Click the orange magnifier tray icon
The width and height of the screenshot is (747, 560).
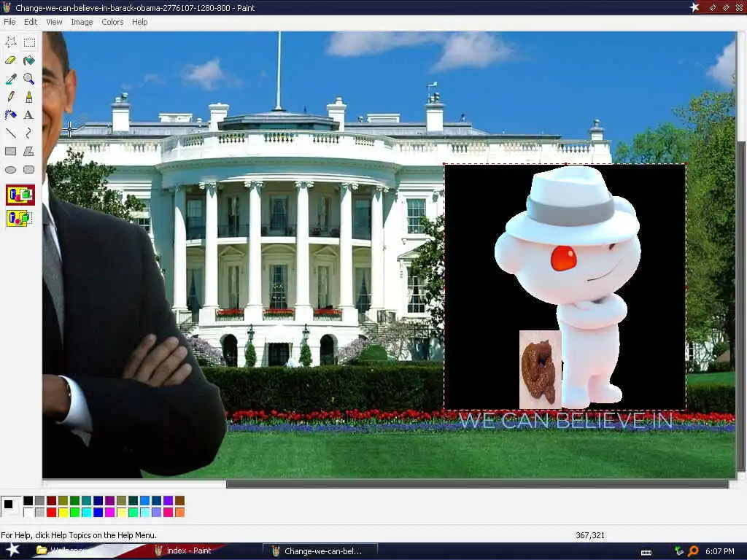[694, 551]
